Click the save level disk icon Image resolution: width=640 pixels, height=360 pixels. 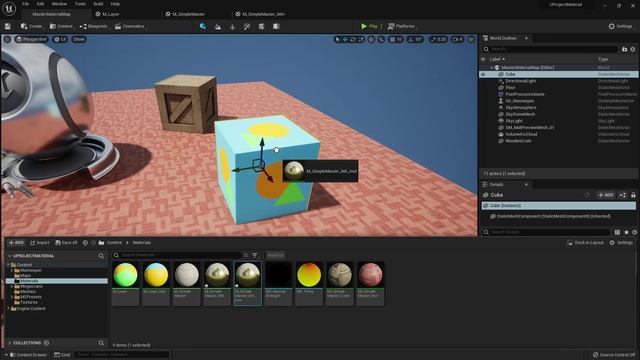tap(8, 26)
